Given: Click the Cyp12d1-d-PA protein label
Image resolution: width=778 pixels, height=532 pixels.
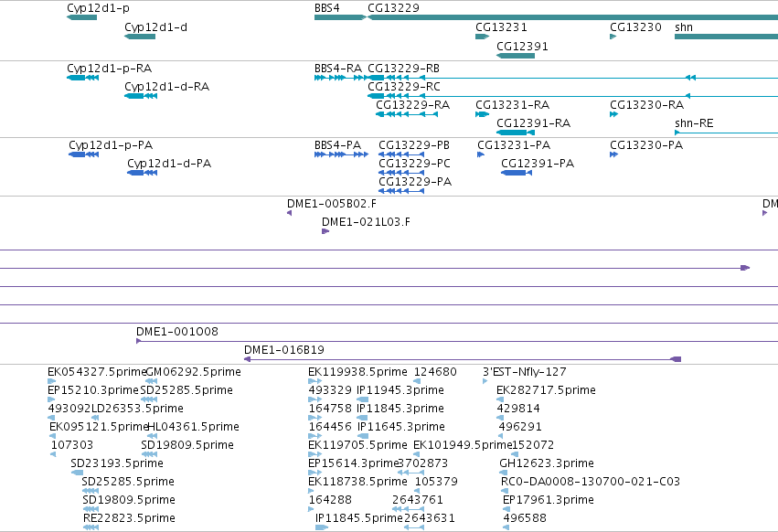Looking at the screenshot, I should pos(169,164).
